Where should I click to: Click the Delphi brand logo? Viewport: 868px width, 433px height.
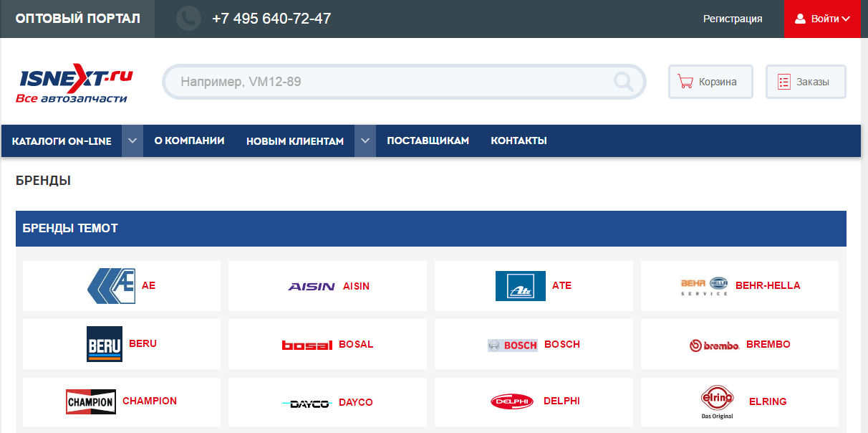513,401
